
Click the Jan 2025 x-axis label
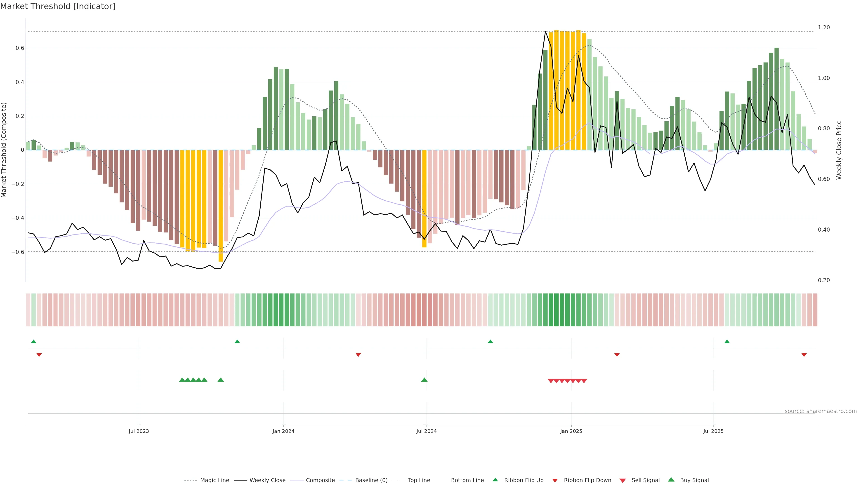pos(571,431)
